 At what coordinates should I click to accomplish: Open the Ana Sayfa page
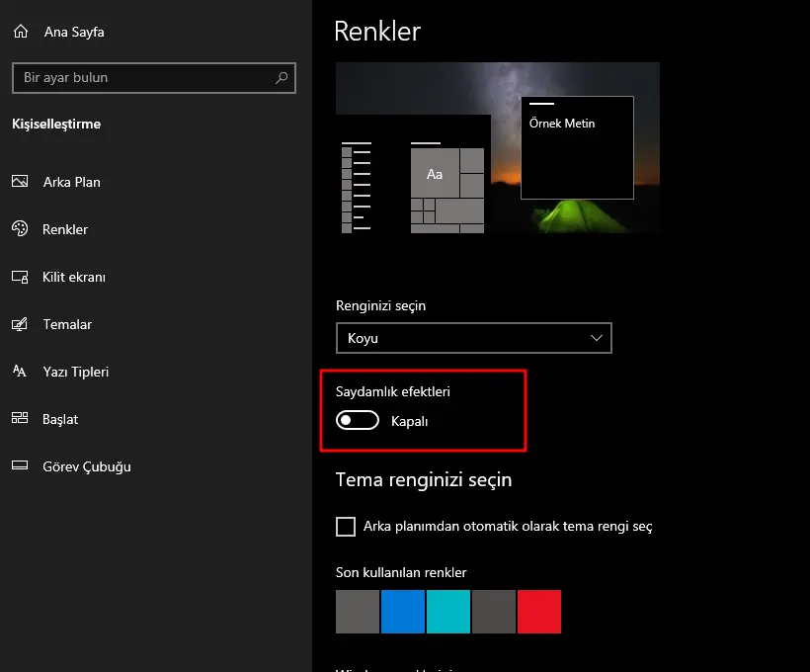click(74, 32)
